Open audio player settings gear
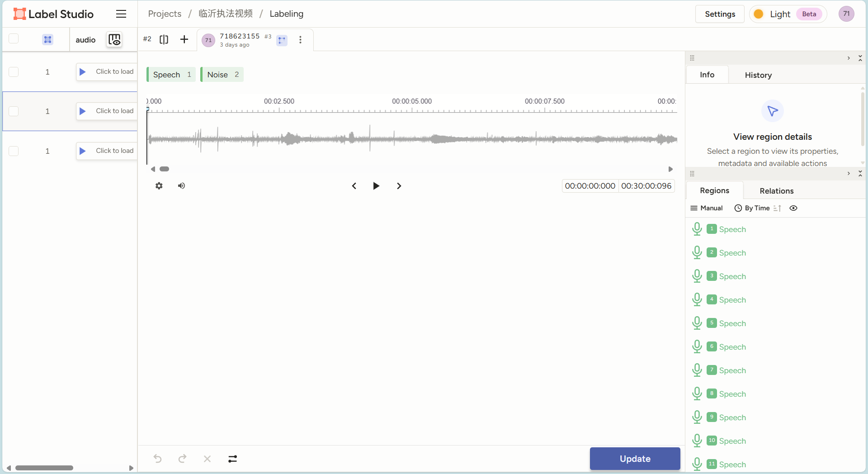 159,186
